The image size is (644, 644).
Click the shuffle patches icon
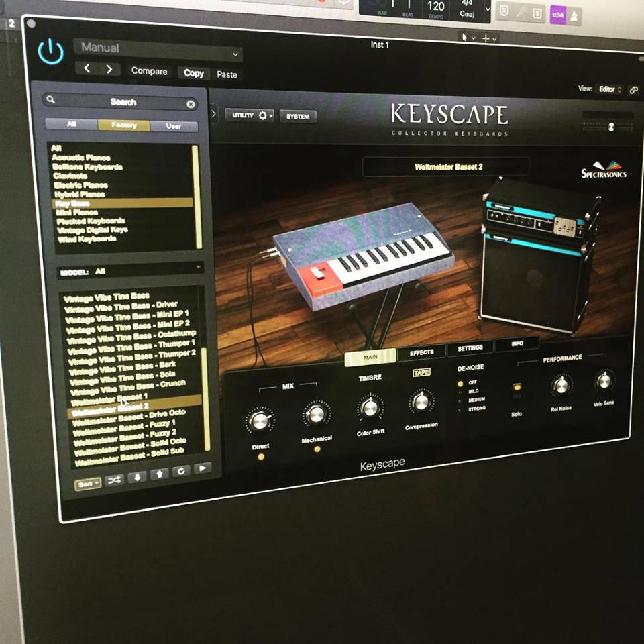[115, 480]
